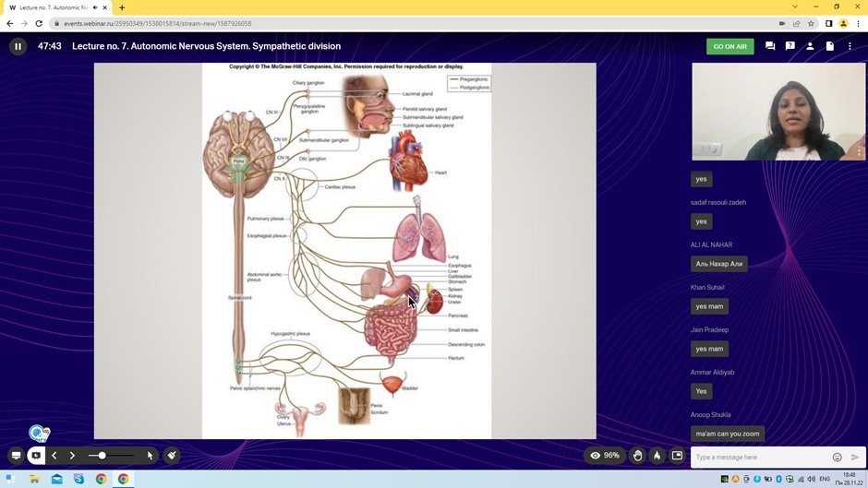
Task: Select the pointer cursor tool
Action: click(x=150, y=456)
